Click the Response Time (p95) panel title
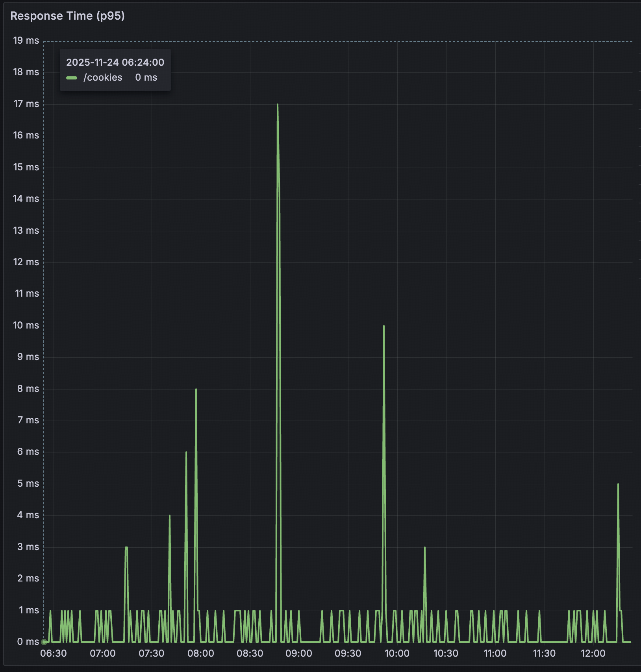This screenshot has width=641, height=672. [67, 16]
